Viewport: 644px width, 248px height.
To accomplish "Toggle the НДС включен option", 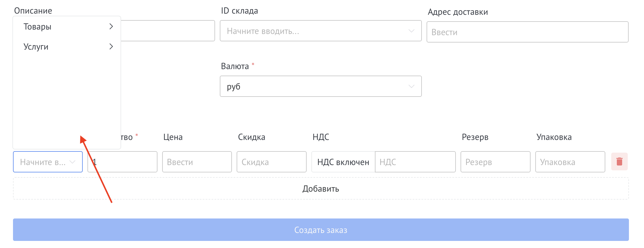I will [343, 161].
